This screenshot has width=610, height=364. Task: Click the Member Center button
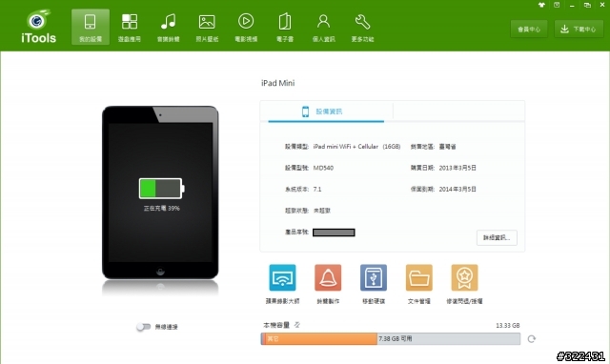pos(529,30)
